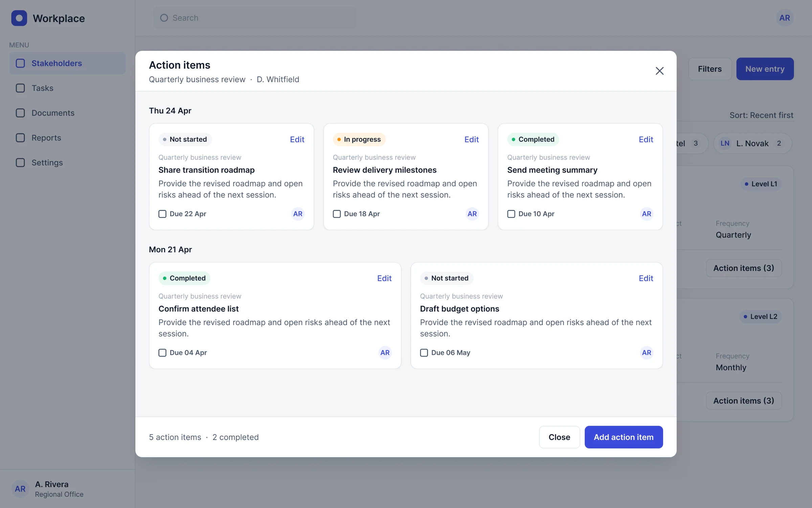812x508 pixels.
Task: Edit the Share transition roadmap item
Action: [297, 140]
